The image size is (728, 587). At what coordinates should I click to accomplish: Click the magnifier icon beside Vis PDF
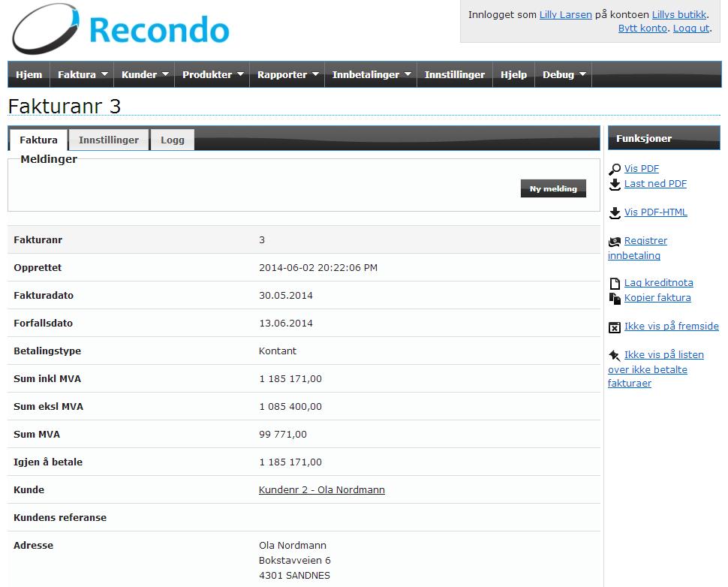point(614,170)
